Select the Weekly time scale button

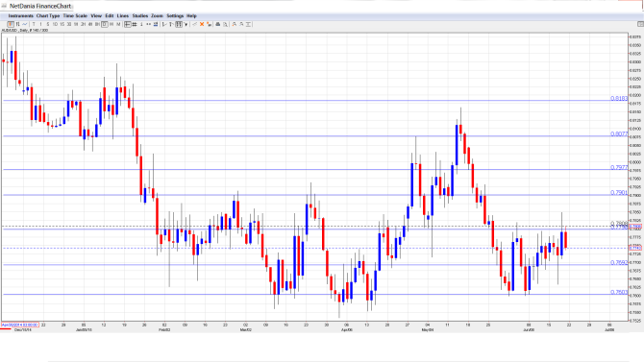coord(111,25)
